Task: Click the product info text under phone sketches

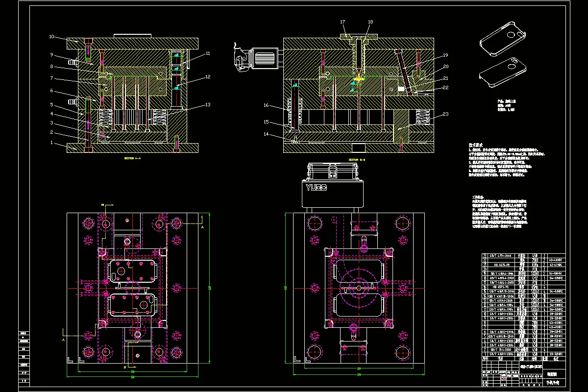Action: [507, 106]
